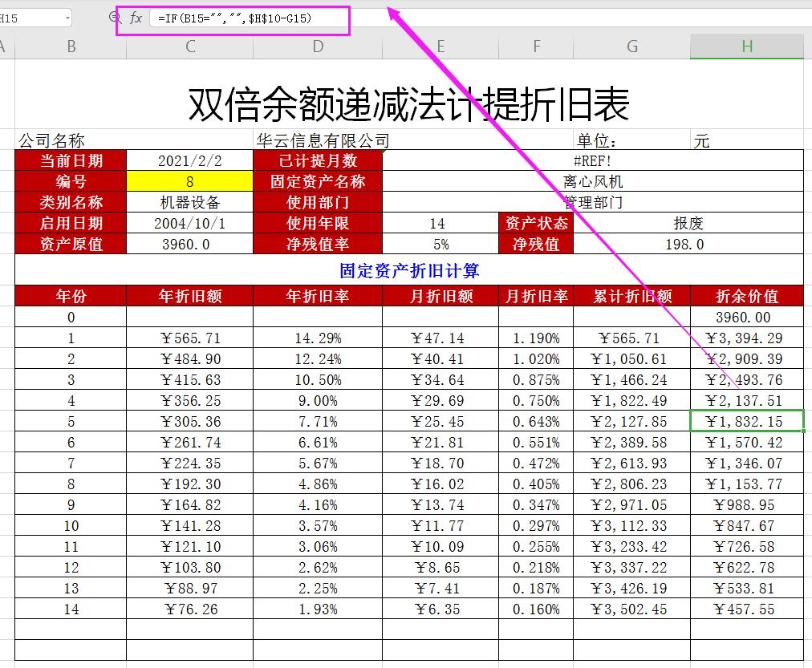Click the column E header
This screenshot has height=668, width=812.
pyautogui.click(x=441, y=47)
